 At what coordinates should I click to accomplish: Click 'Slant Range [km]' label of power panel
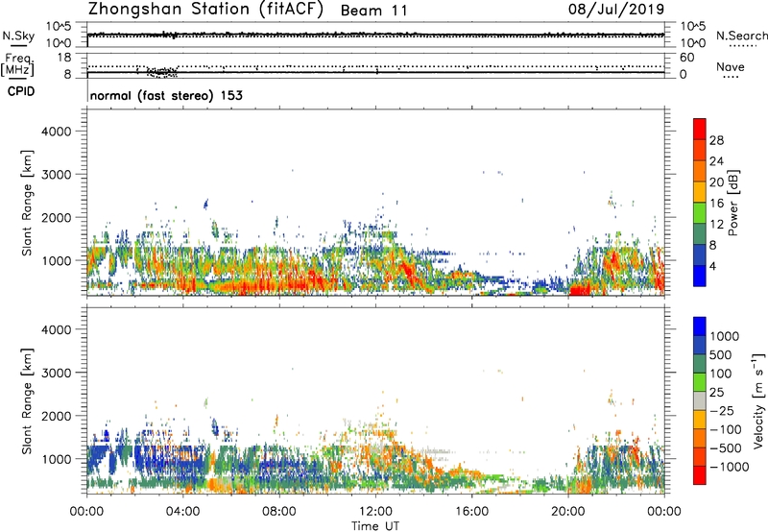point(27,203)
